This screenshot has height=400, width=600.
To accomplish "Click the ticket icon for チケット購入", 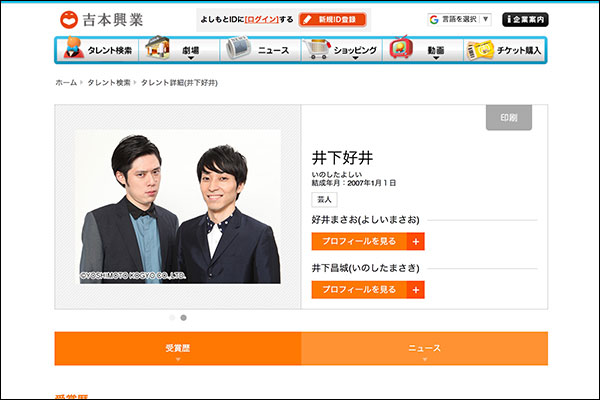I will tap(479, 49).
